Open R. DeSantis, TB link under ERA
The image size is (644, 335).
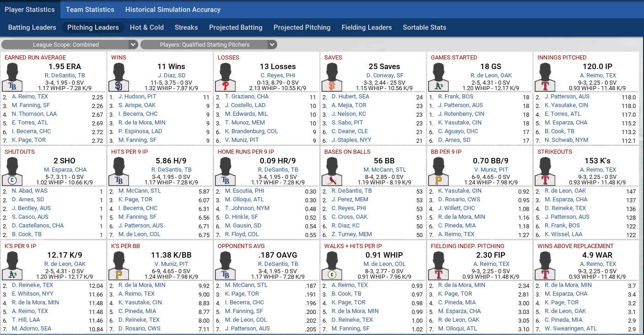click(x=65, y=76)
